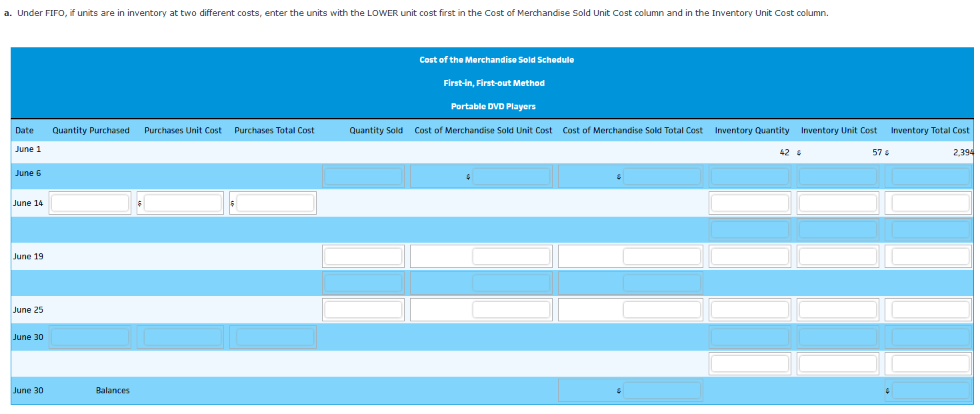Click the June 19 Quantity Sold input field
The image size is (980, 414).
click(363, 255)
